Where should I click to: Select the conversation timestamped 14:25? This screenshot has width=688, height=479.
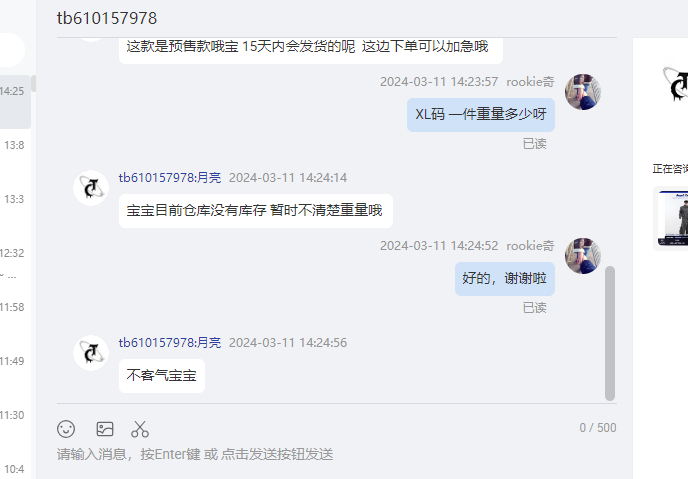point(15,102)
